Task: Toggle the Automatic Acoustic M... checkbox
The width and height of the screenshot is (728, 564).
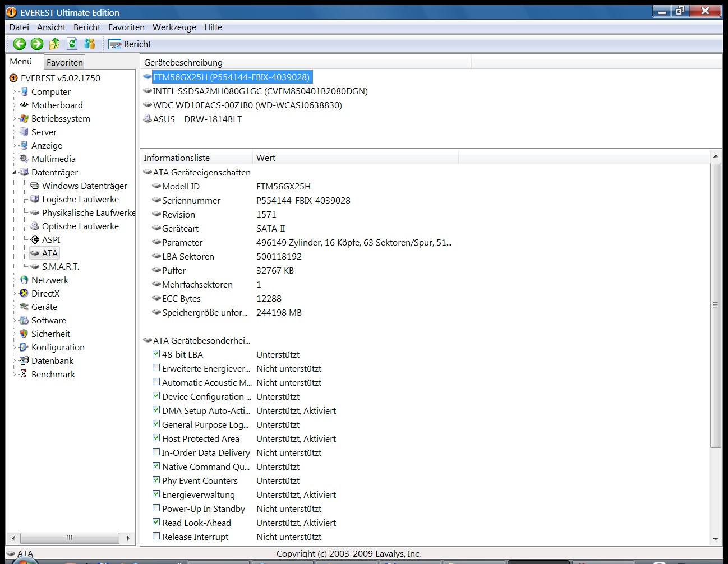Action: [x=156, y=382]
